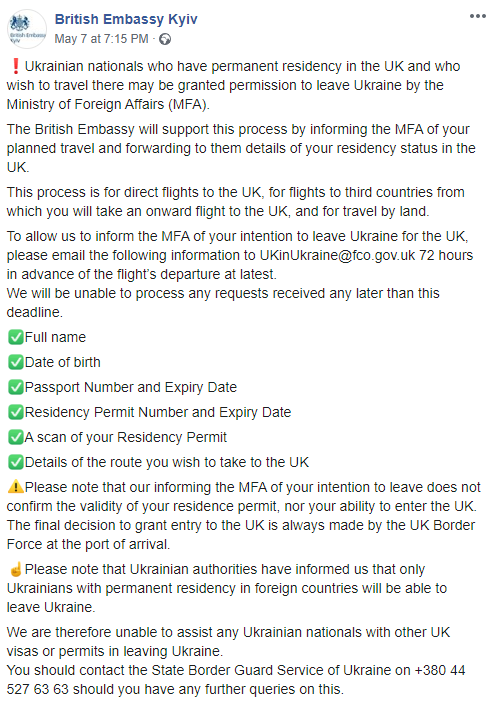Open the three-dots post options menu
This screenshot has width=494, height=703.
478,16
